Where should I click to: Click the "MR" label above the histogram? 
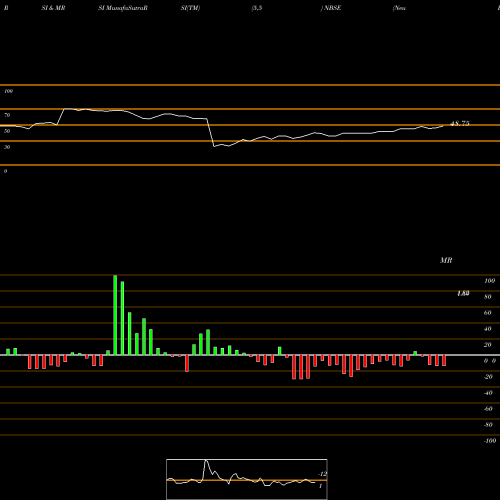pos(446,260)
